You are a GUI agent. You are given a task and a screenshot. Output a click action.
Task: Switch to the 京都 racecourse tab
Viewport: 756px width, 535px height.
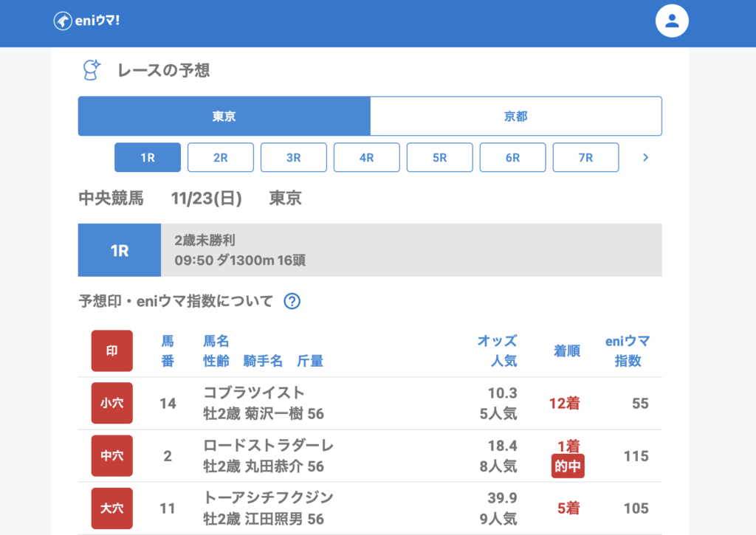pos(515,117)
